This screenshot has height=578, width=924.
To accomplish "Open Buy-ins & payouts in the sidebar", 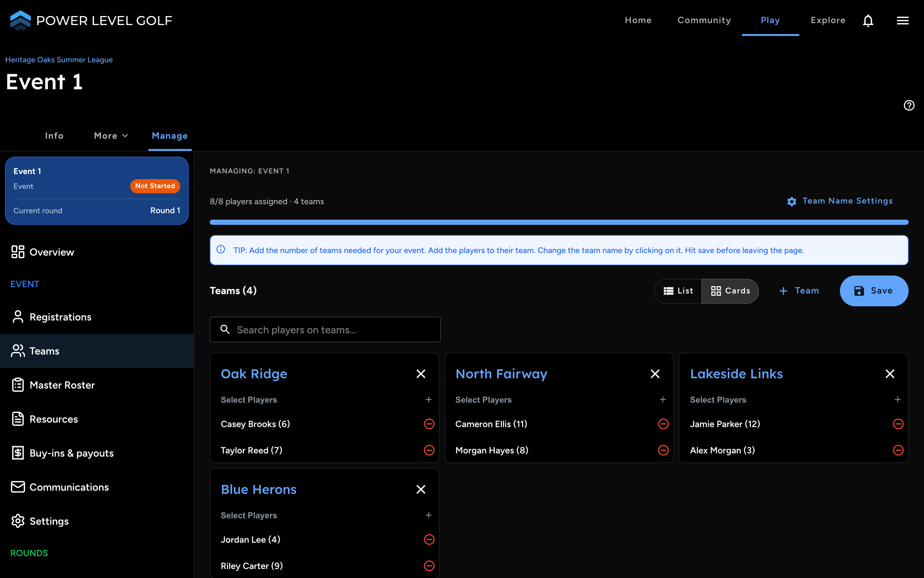I will [x=97, y=453].
